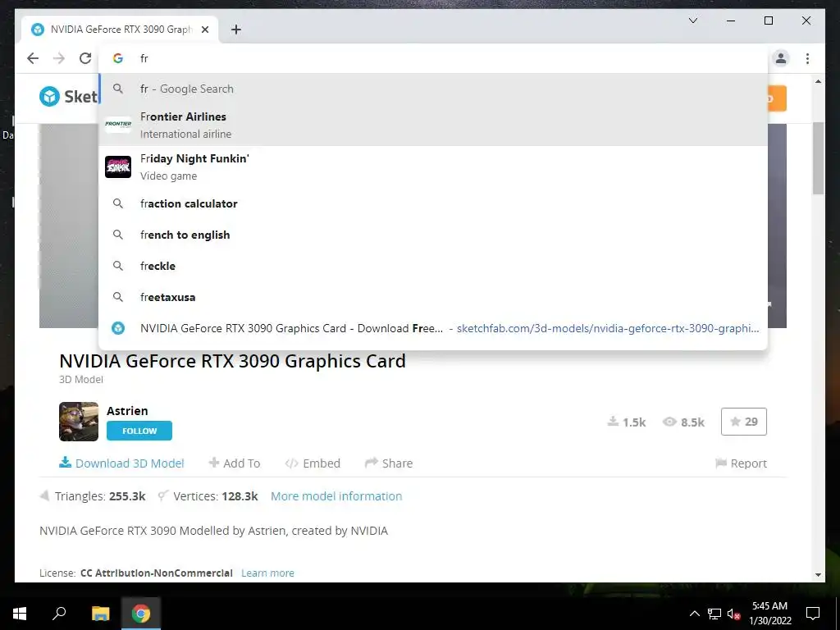
Task: Report the model via Report link
Action: click(742, 463)
